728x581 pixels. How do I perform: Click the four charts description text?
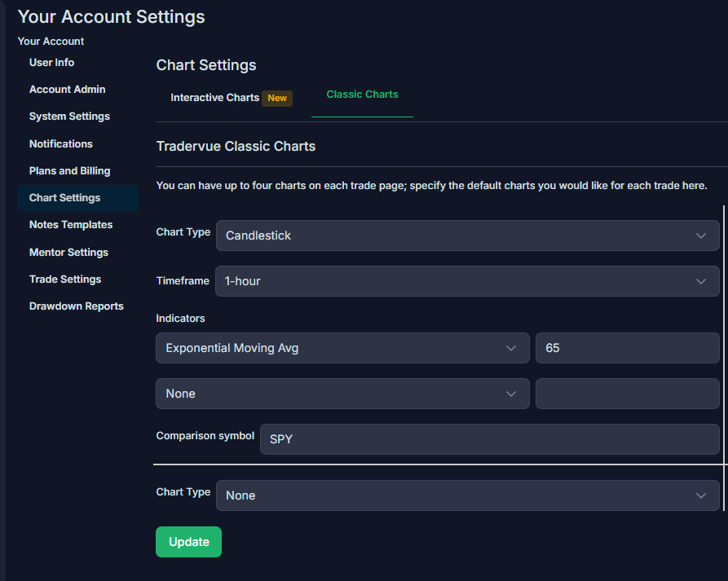pyautogui.click(x=431, y=186)
